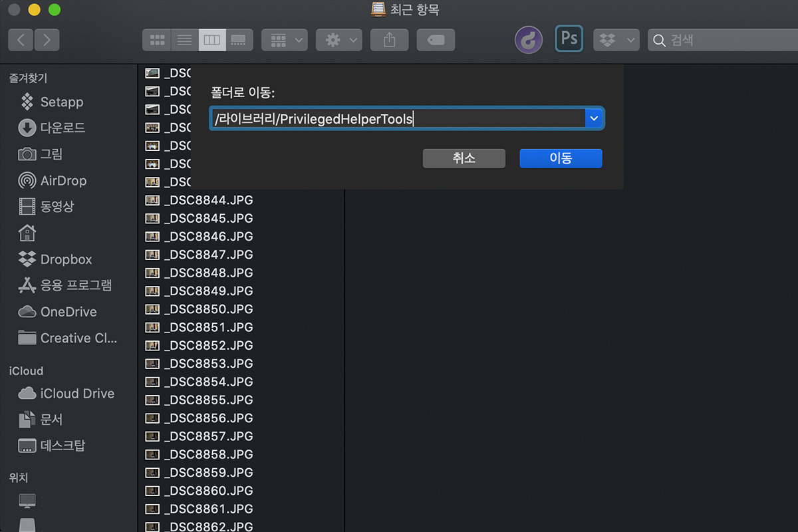Toggle column view mode
798x532 pixels.
click(x=211, y=40)
